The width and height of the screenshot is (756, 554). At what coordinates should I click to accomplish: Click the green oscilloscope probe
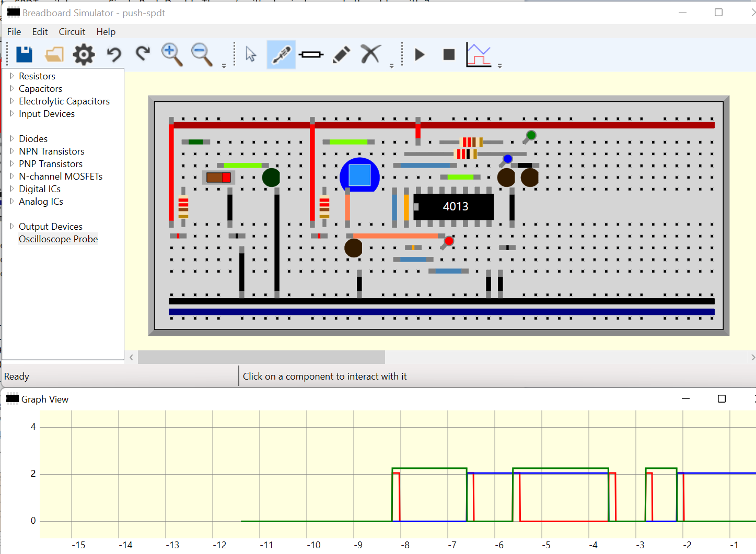pos(531,136)
